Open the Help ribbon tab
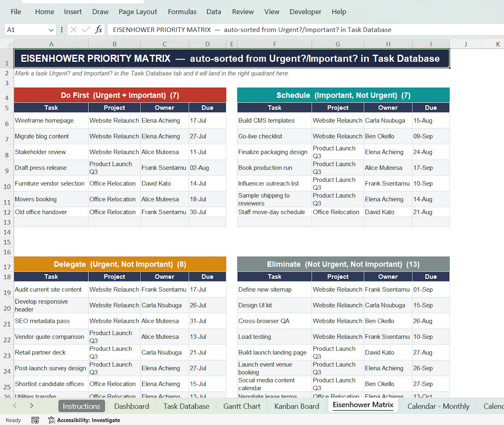Image resolution: width=504 pixels, height=425 pixels. pyautogui.click(x=339, y=12)
